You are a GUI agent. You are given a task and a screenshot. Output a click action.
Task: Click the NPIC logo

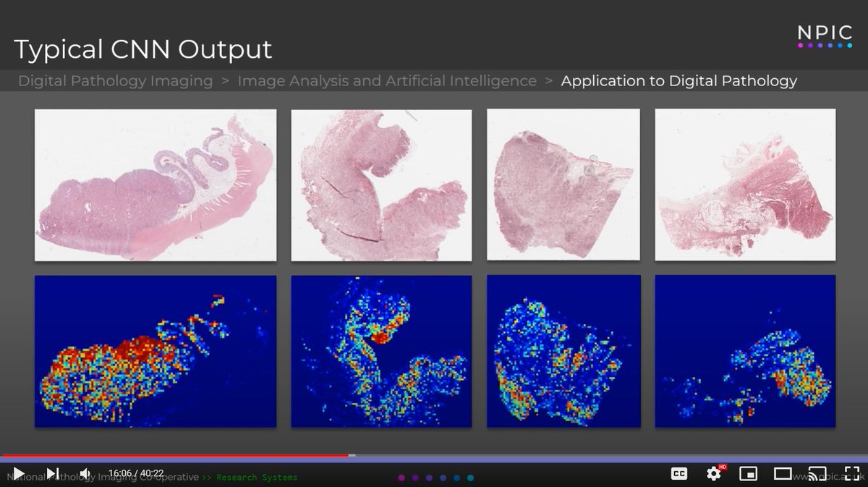(x=825, y=36)
